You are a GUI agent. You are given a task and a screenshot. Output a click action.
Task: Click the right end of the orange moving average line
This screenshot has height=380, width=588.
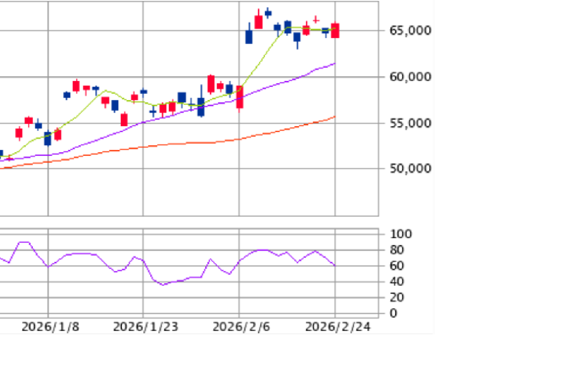(334, 117)
